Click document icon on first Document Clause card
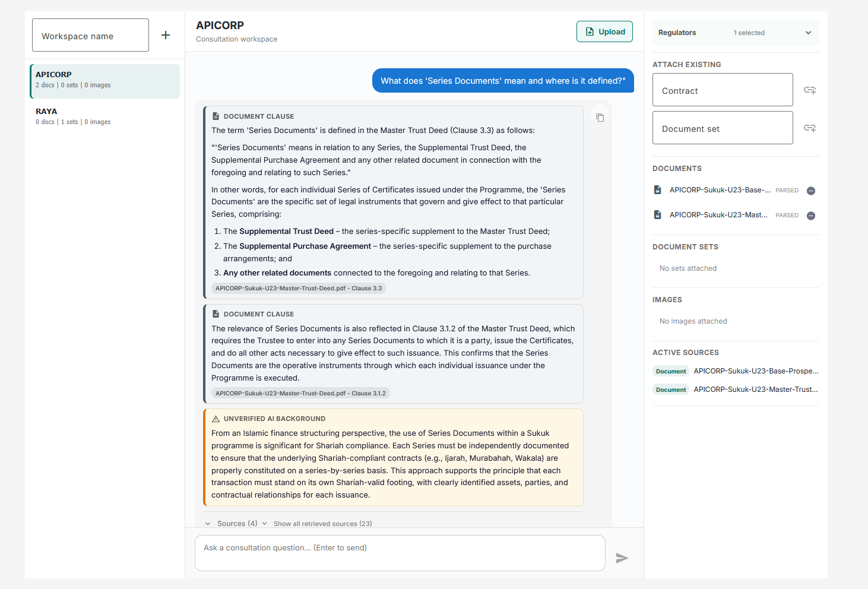This screenshot has width=868, height=589. 216,116
